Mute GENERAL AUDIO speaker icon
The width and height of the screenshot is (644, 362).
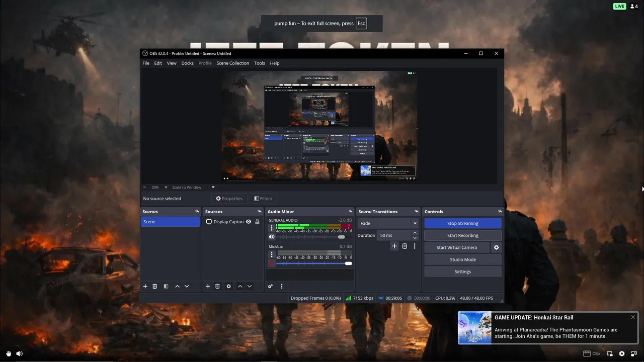[272, 237]
